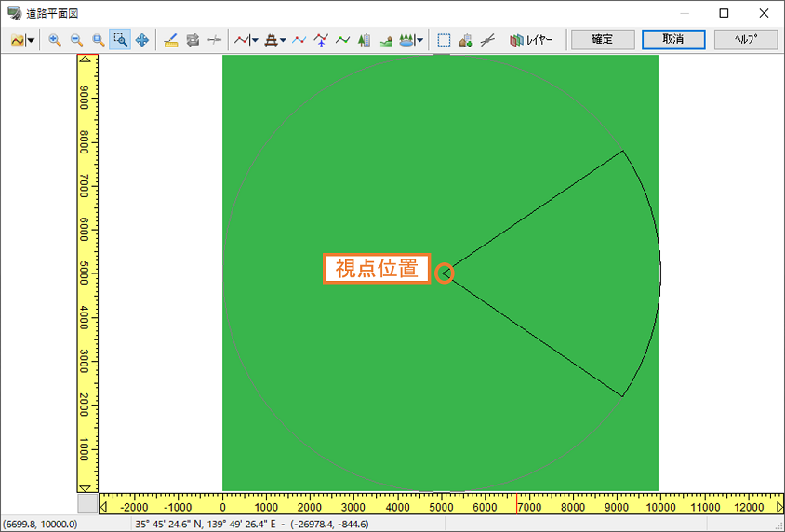Click the up arrow on the vertical ruler
The height and width of the screenshot is (532, 785).
[x=86, y=59]
